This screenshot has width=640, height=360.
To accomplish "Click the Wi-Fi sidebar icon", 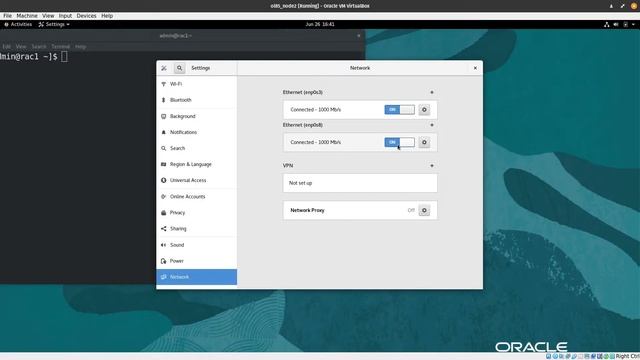I will [164, 84].
